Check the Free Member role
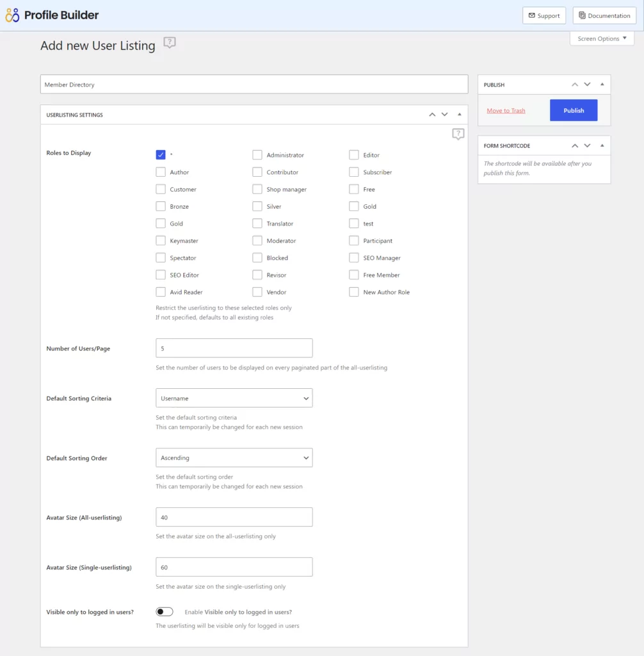The width and height of the screenshot is (644, 656). 354,275
